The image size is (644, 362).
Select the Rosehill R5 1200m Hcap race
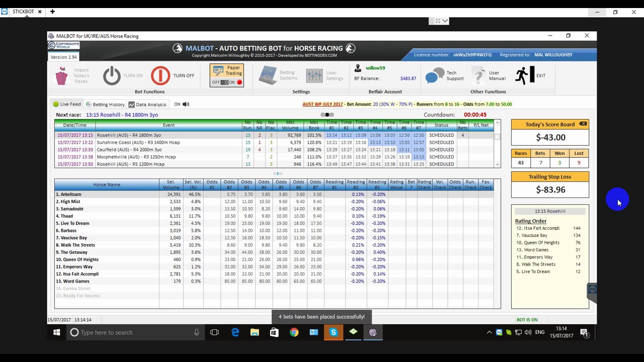pos(274,164)
